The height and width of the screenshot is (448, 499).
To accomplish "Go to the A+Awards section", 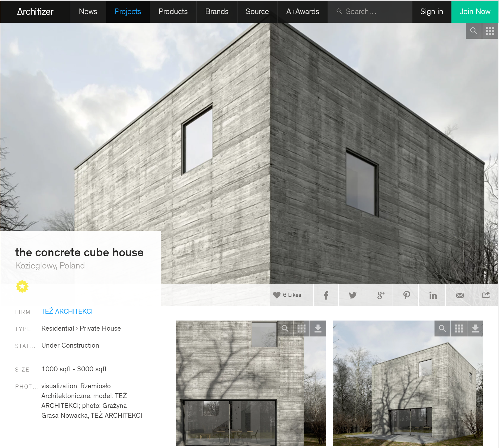I will [x=302, y=11].
